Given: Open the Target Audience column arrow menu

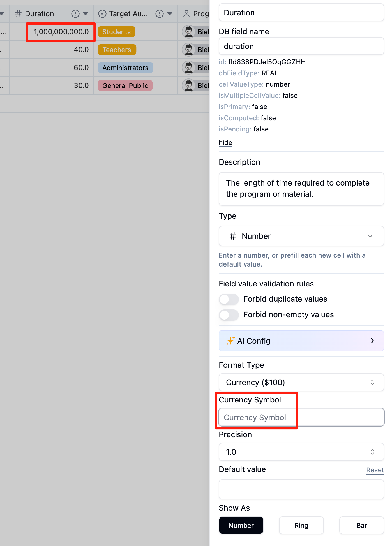Looking at the screenshot, I should [170, 14].
